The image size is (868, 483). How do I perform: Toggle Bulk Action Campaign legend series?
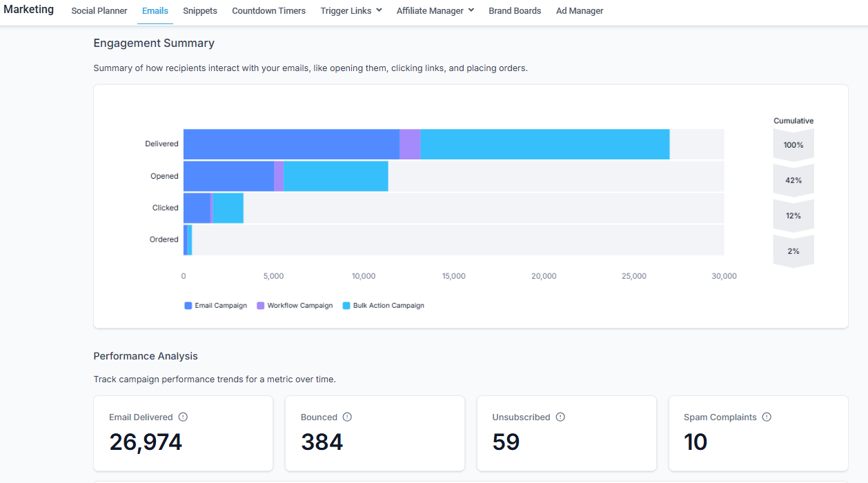click(x=383, y=306)
